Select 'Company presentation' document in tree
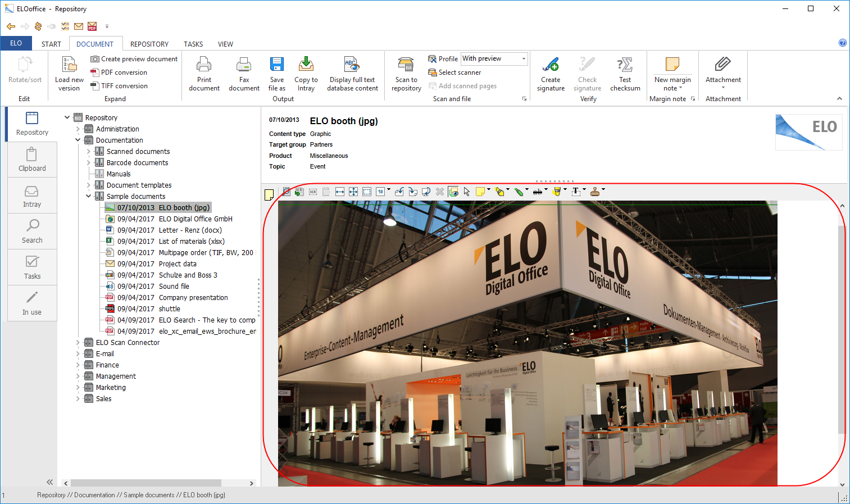Screen dimensions: 850x504 coord(193,297)
